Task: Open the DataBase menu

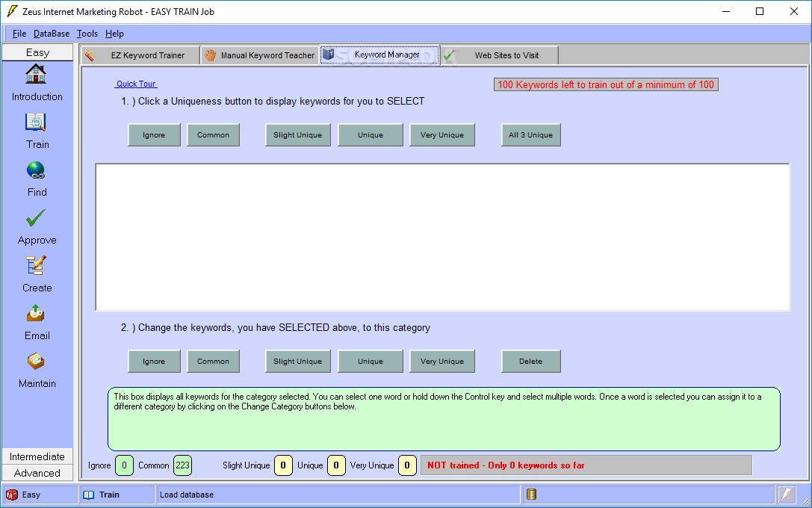Action: coord(52,34)
